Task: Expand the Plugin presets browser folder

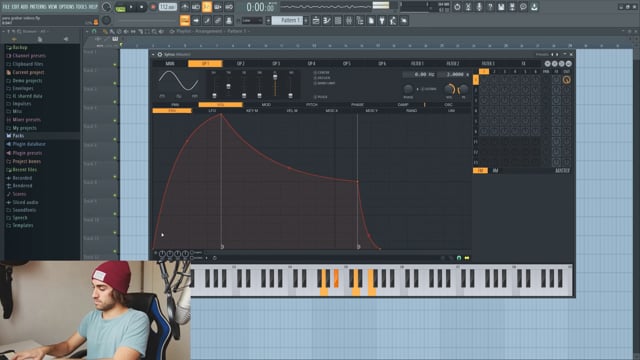Action: pos(27,153)
